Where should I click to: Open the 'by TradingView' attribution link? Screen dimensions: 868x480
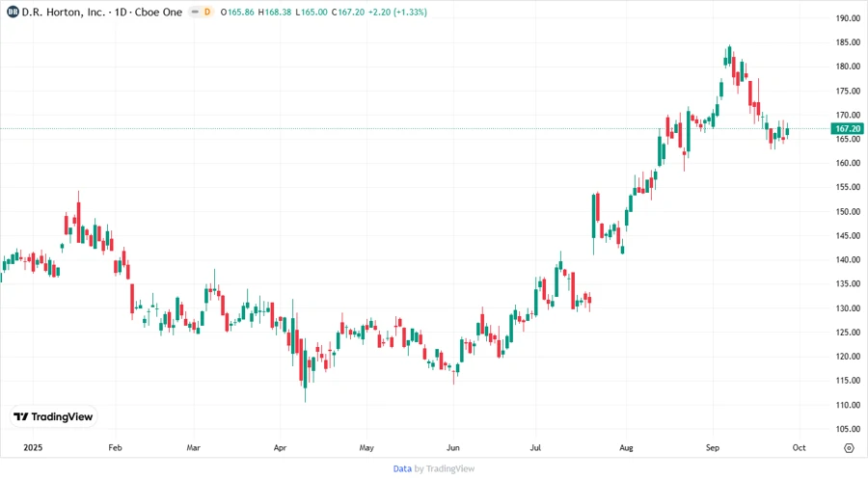tap(445, 468)
